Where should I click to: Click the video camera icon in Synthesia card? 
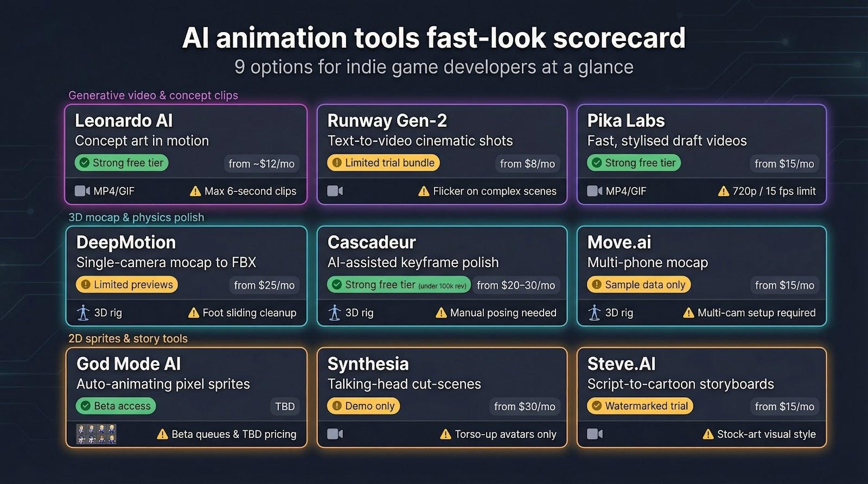[335, 434]
